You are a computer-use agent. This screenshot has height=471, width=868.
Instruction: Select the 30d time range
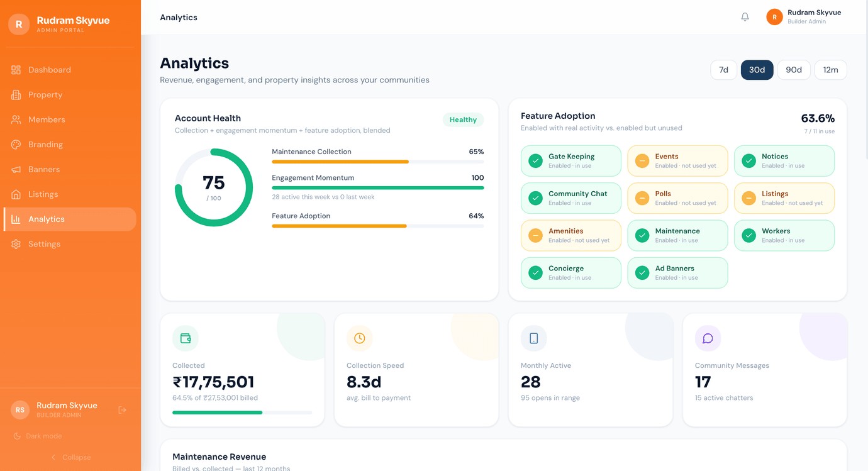[x=757, y=70]
